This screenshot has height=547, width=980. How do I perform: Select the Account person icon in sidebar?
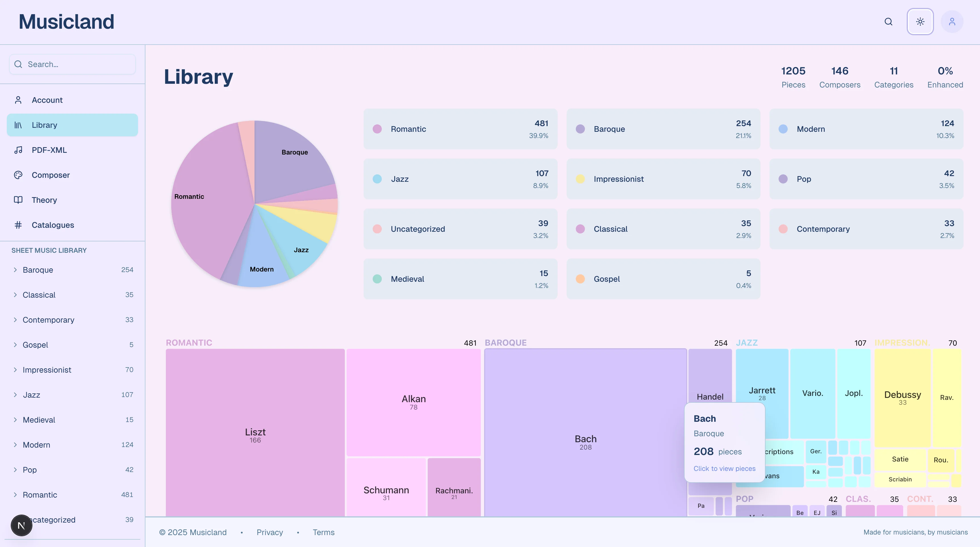(x=18, y=100)
